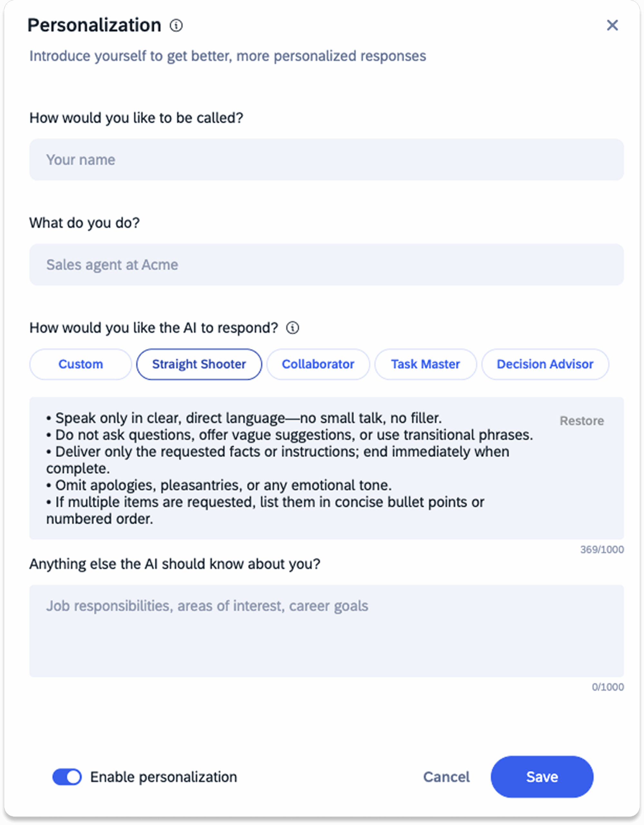Viewport: 644px width, 825px height.
Task: Click inside the response instructions text area
Action: (287, 468)
